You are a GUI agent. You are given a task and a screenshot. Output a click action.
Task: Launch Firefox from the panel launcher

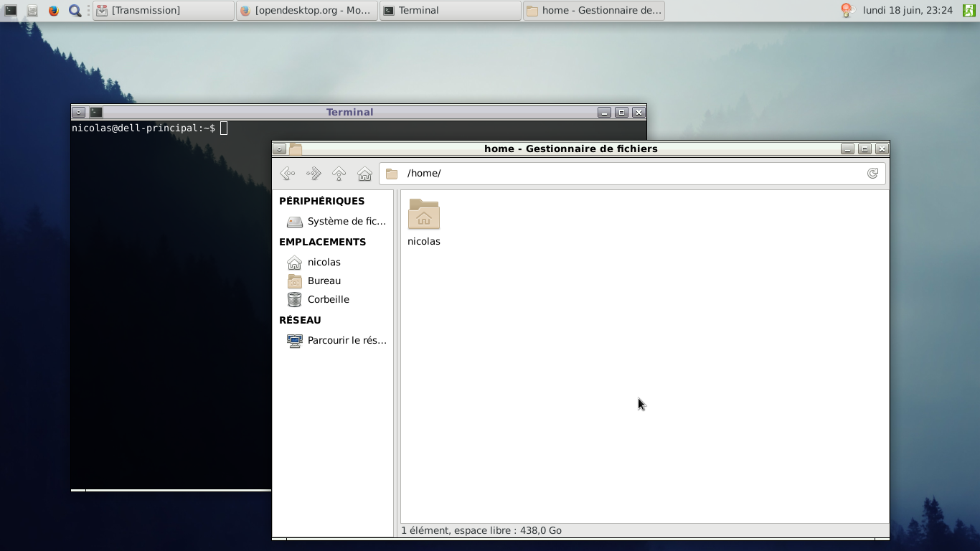point(54,11)
